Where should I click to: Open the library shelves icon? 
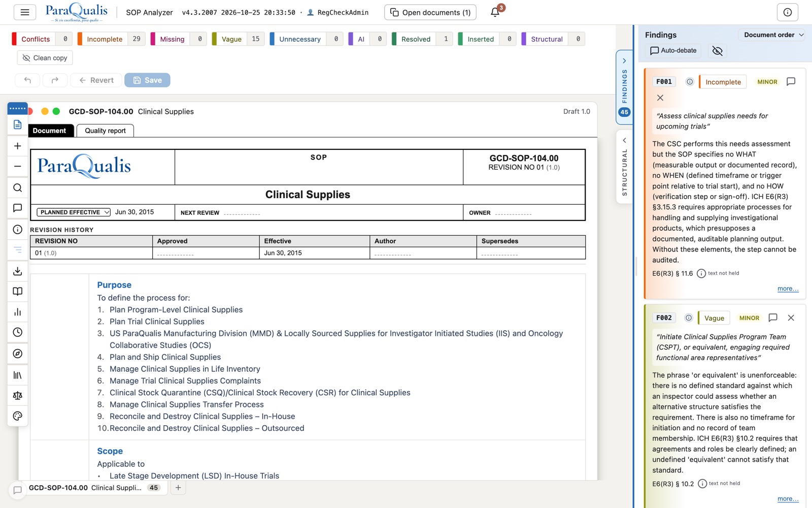click(x=17, y=375)
